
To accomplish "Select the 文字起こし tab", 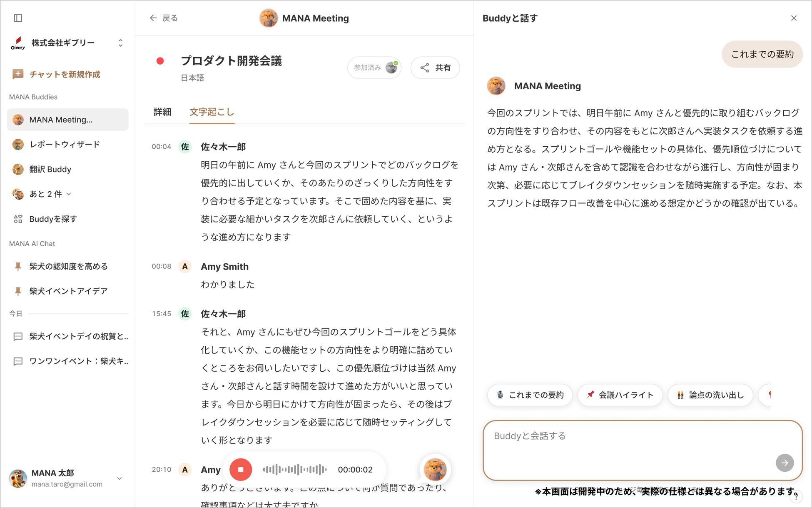I will coord(212,112).
